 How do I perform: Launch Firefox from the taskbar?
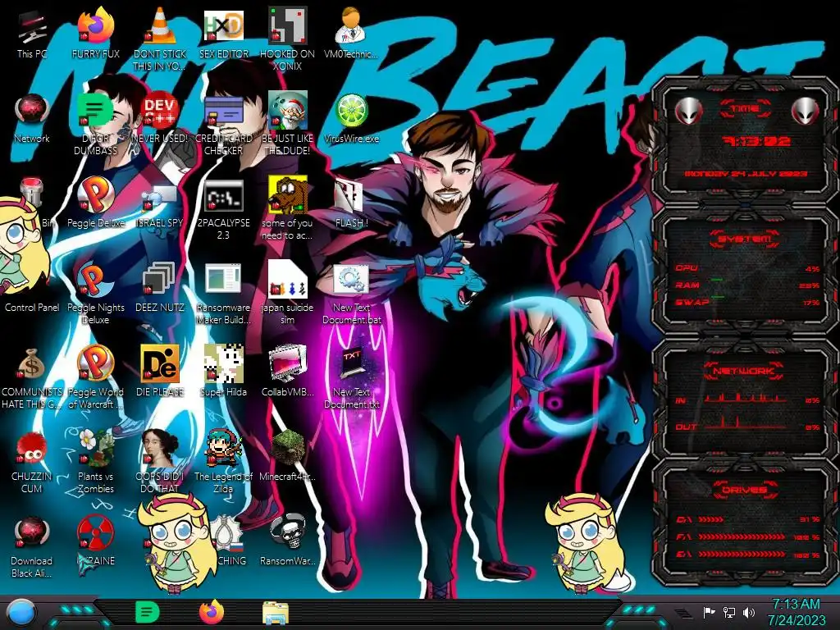212,612
